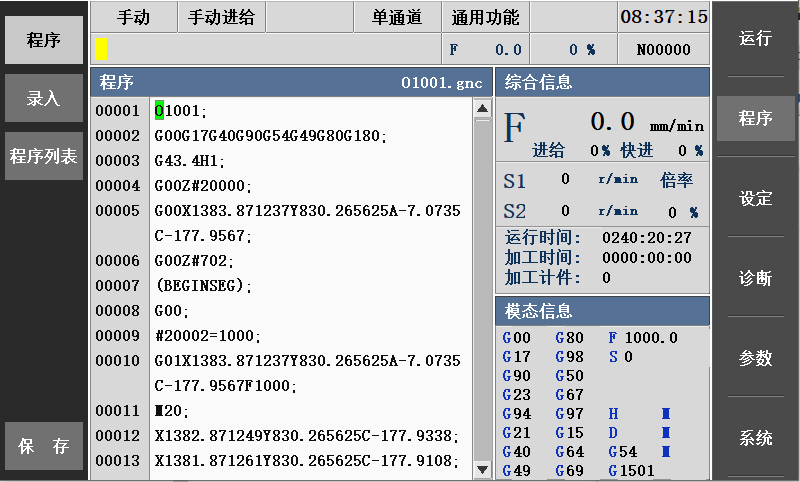Screen dimensions: 800x482
Task: Select the 程序 tab on right panel
Action: (x=756, y=118)
